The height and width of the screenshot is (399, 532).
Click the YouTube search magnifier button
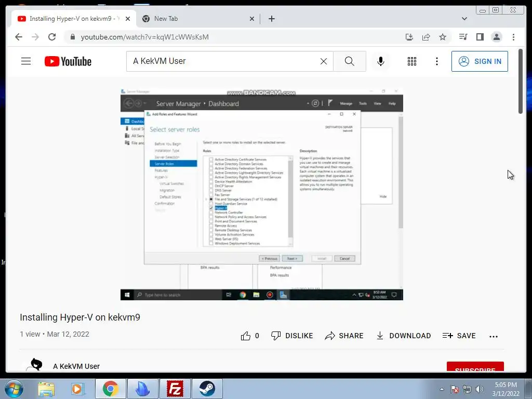pos(350,61)
